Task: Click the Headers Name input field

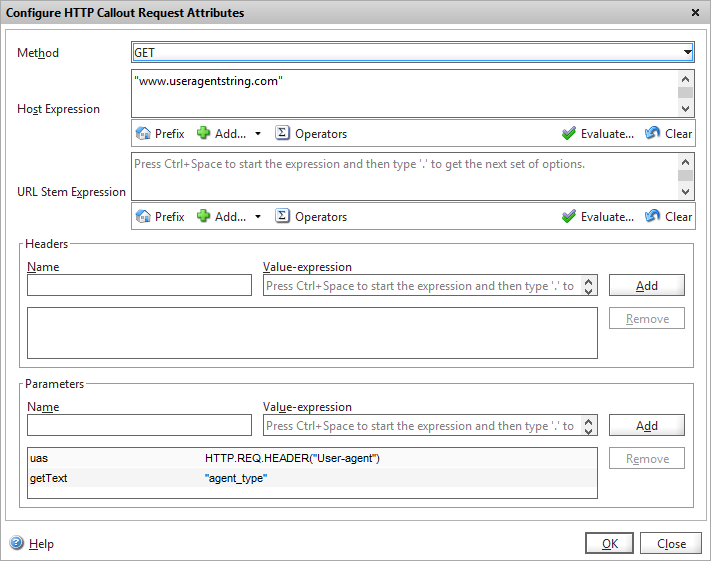Action: pyautogui.click(x=139, y=286)
